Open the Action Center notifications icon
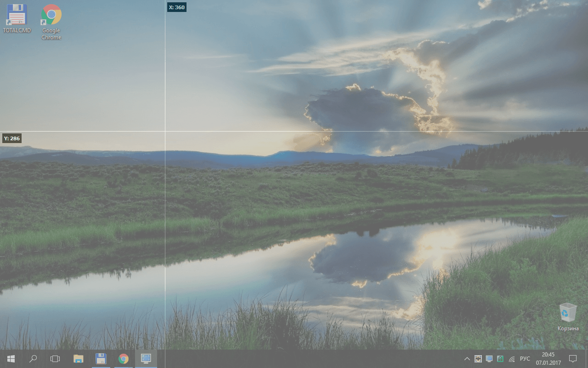588x368 pixels. tap(573, 359)
